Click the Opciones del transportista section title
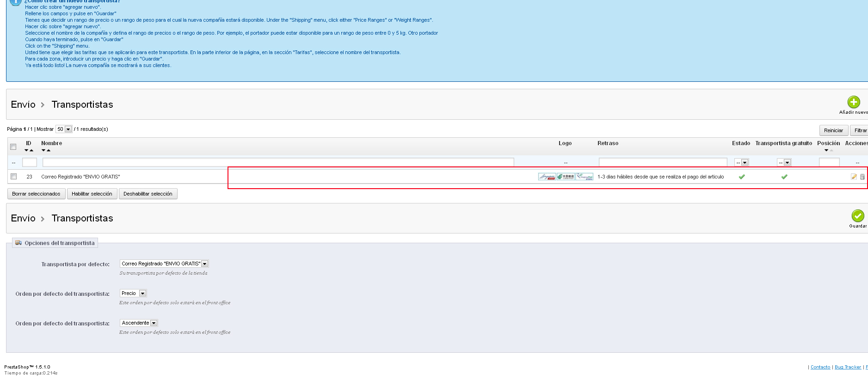The width and height of the screenshot is (868, 387). pos(60,243)
